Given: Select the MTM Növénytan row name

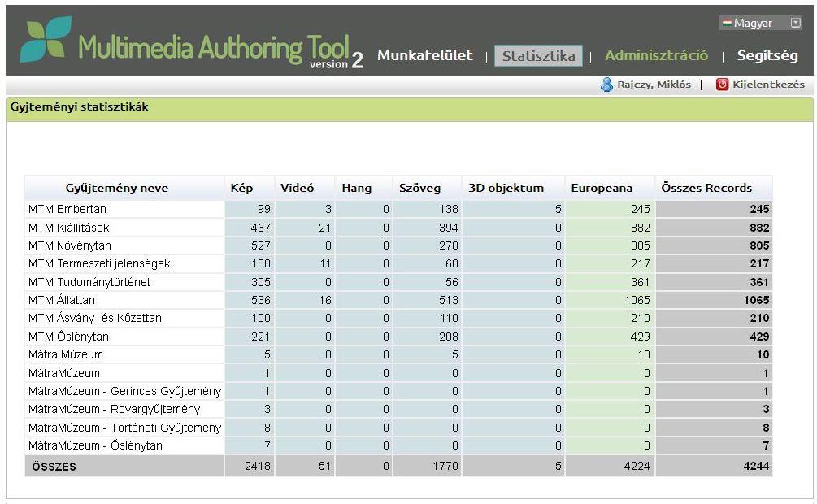Looking at the screenshot, I should pos(70,245).
